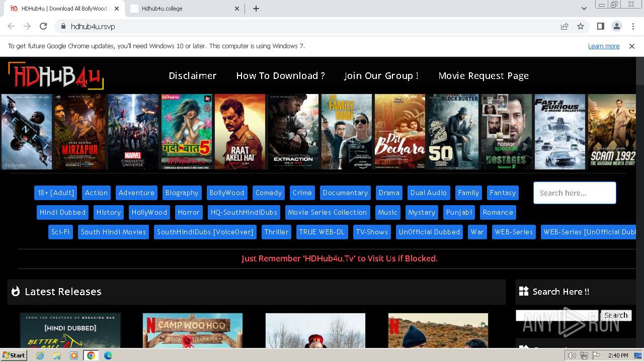Screen dimensions: 644x362
Task: Click the Tenet movie poster
Action: point(27,132)
